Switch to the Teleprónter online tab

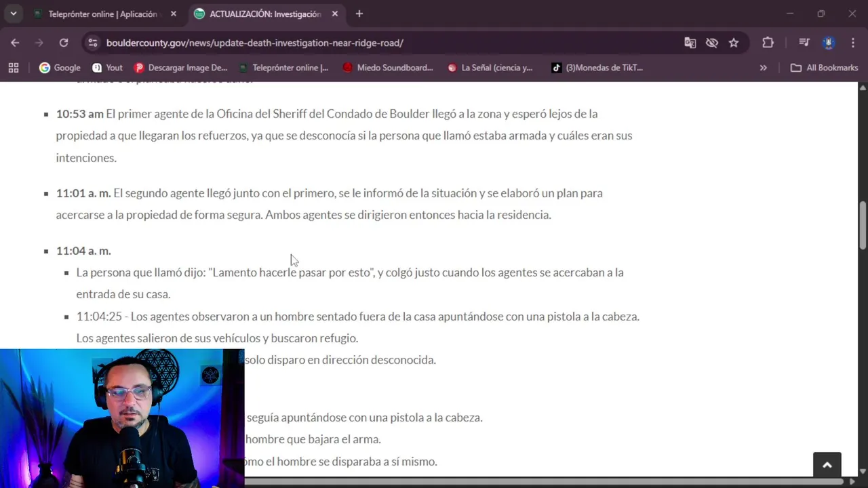(102, 14)
